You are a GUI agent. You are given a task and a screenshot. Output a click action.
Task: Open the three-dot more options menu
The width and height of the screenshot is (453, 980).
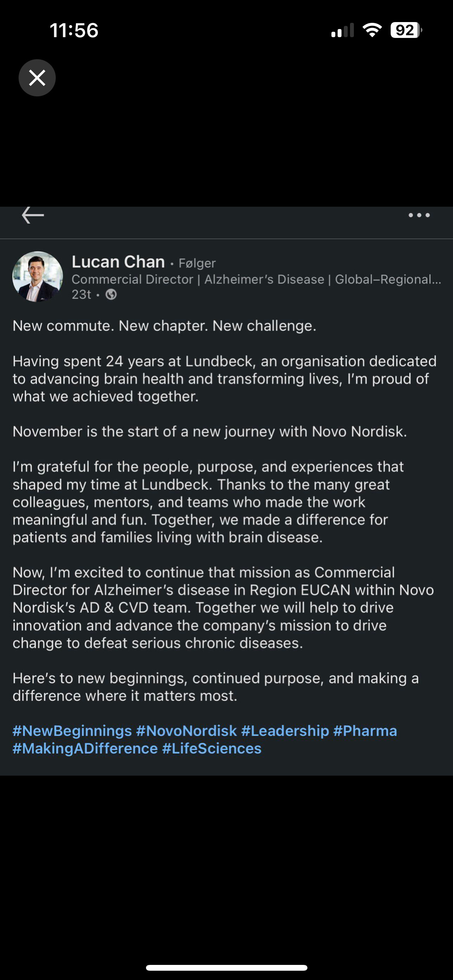(x=419, y=215)
